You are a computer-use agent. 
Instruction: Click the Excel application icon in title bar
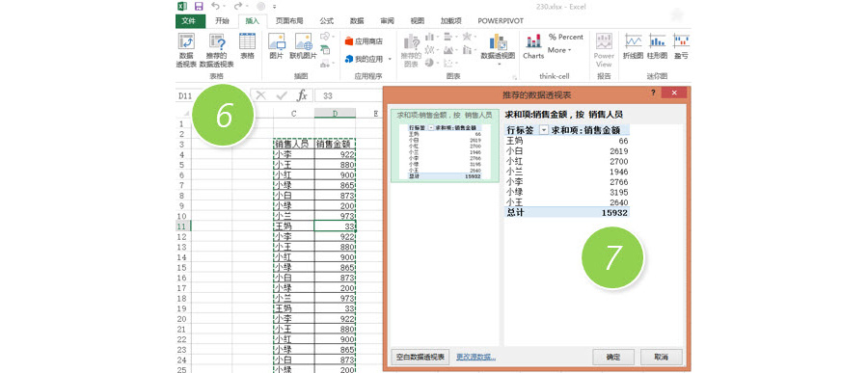point(182,7)
